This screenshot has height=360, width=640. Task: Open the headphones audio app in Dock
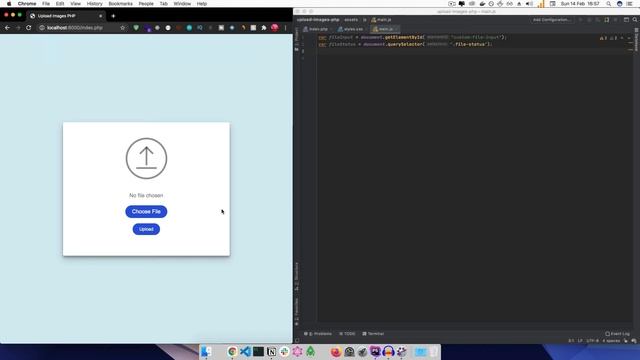(x=388, y=351)
